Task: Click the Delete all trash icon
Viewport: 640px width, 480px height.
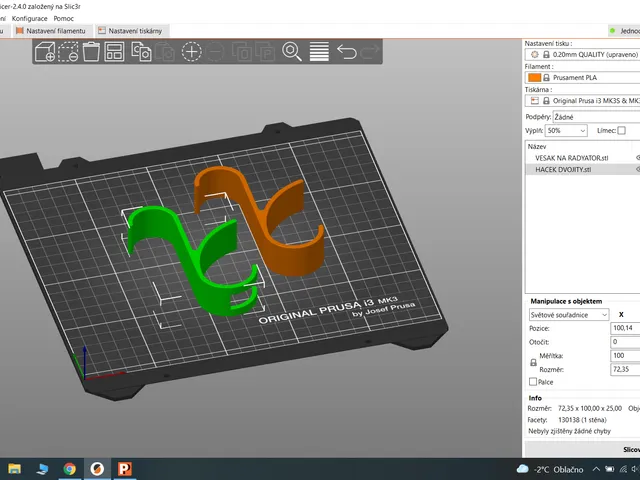Action: click(x=91, y=51)
